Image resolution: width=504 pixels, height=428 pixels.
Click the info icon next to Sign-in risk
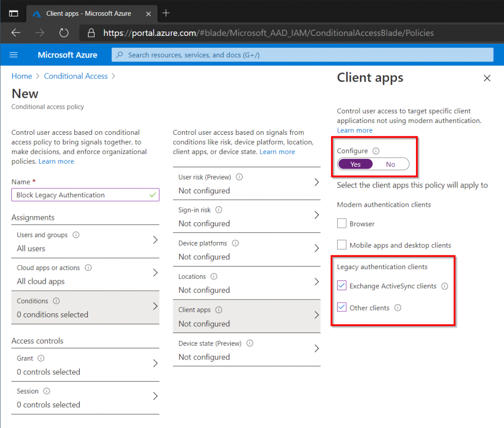coord(219,210)
